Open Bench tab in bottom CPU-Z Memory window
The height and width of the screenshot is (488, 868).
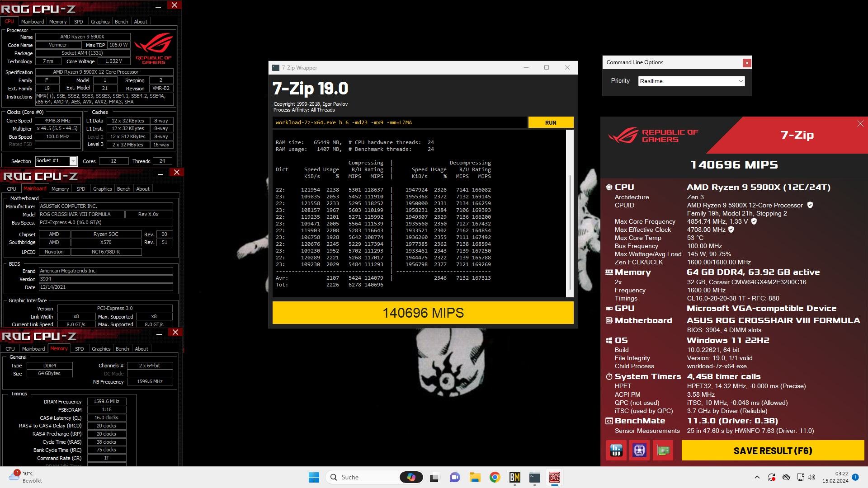(x=122, y=349)
